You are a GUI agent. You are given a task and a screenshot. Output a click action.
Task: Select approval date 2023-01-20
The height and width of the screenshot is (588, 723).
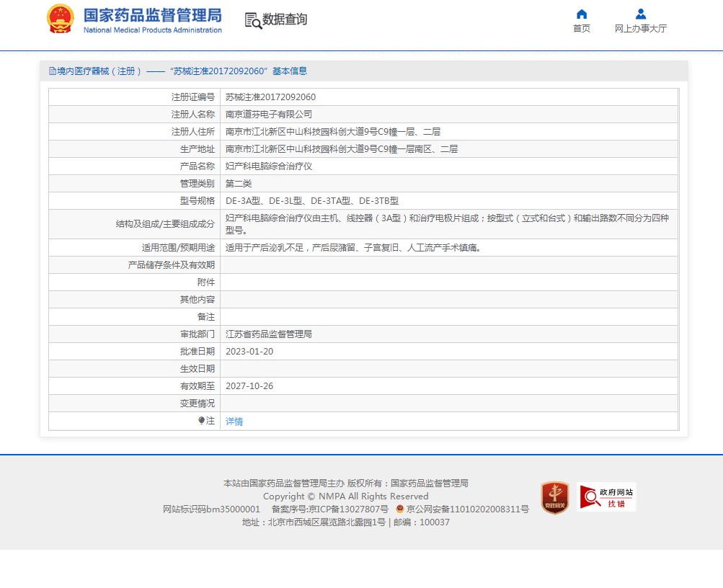[249, 352]
